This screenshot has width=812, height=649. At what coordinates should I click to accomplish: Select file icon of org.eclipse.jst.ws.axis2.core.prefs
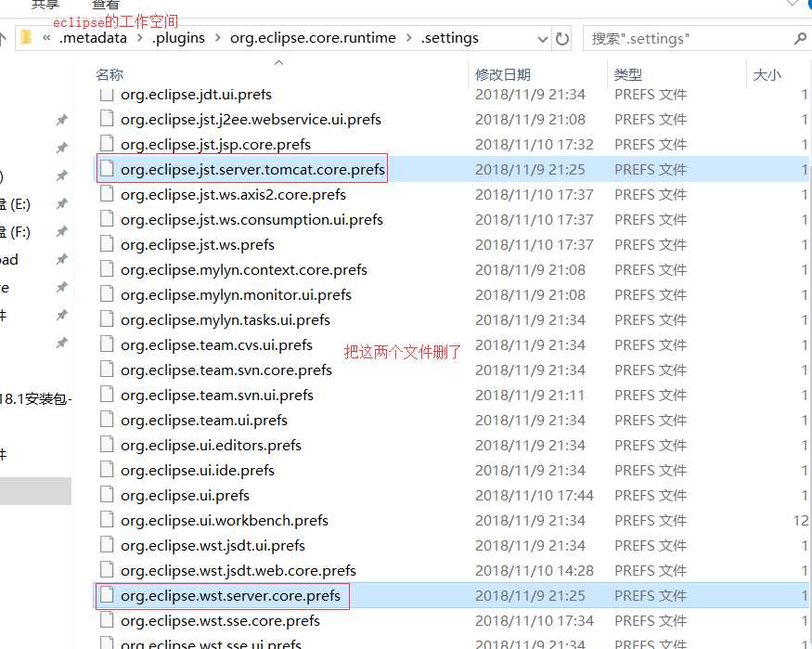point(107,194)
